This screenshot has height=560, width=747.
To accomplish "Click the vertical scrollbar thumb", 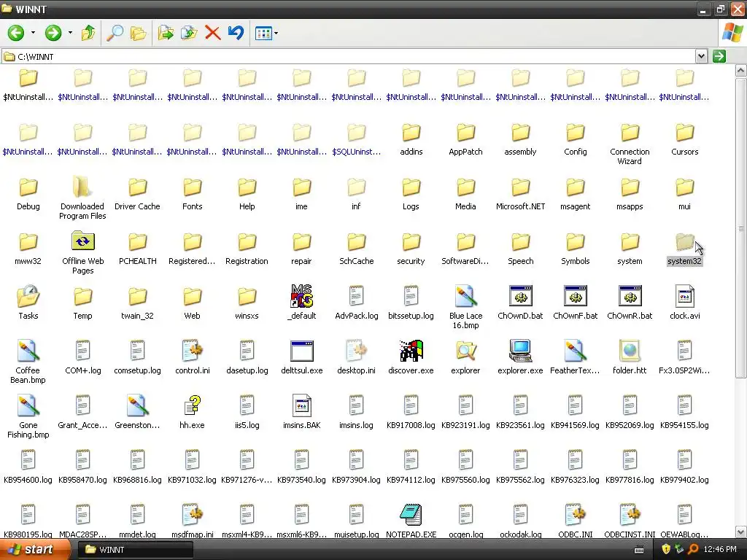I will tap(740, 228).
